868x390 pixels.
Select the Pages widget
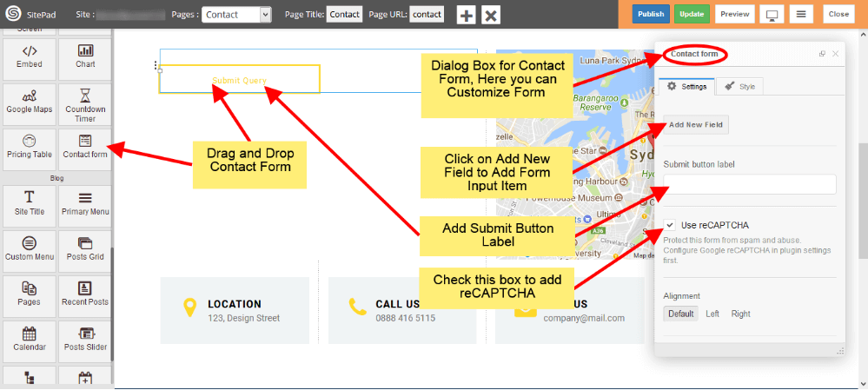(30, 296)
